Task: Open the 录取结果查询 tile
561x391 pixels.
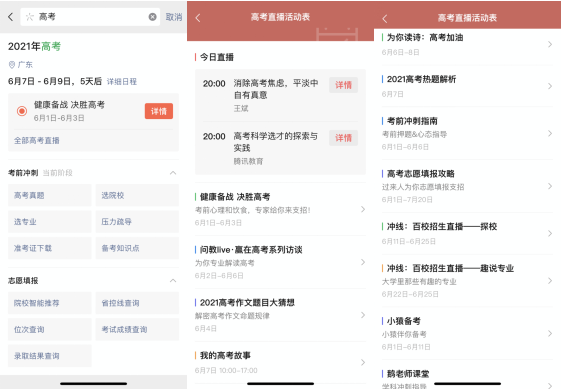Action: click(x=50, y=356)
